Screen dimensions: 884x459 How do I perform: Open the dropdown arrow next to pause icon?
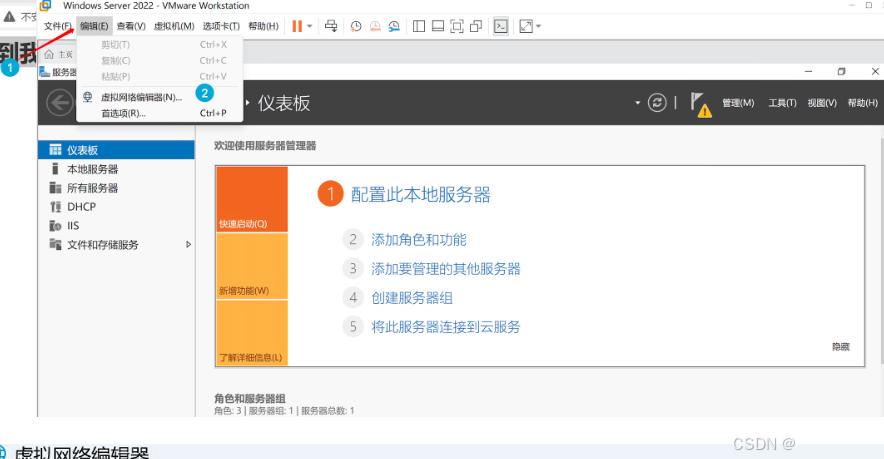pyautogui.click(x=310, y=27)
